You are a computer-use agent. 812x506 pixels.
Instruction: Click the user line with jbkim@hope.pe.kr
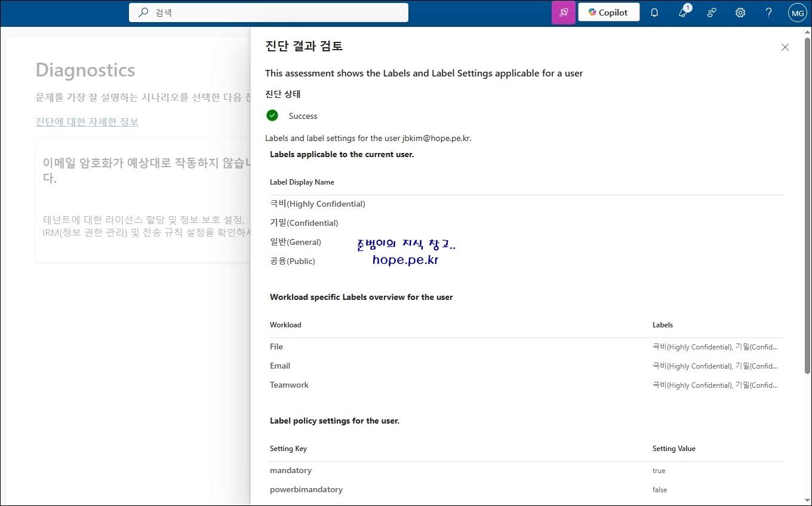368,138
